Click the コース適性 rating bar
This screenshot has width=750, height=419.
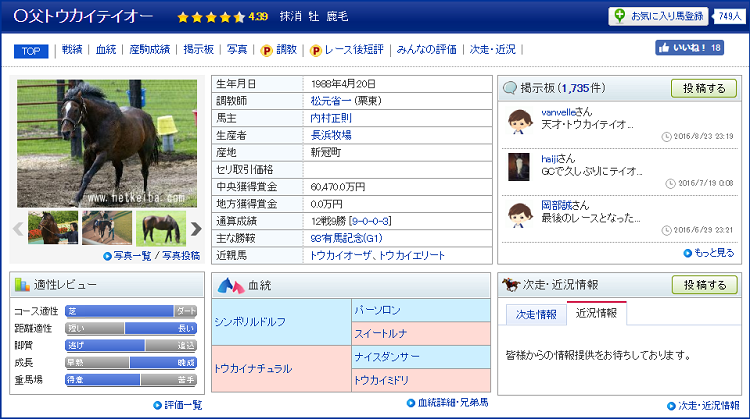131,311
